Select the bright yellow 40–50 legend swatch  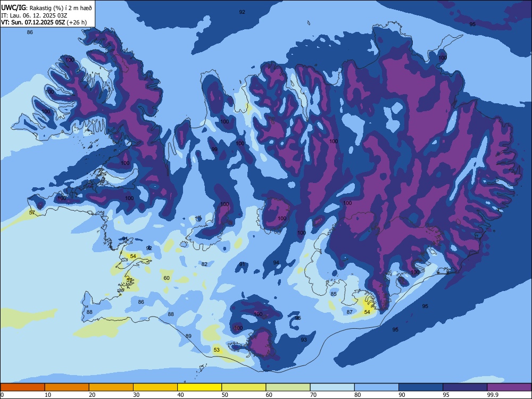tap(199, 387)
